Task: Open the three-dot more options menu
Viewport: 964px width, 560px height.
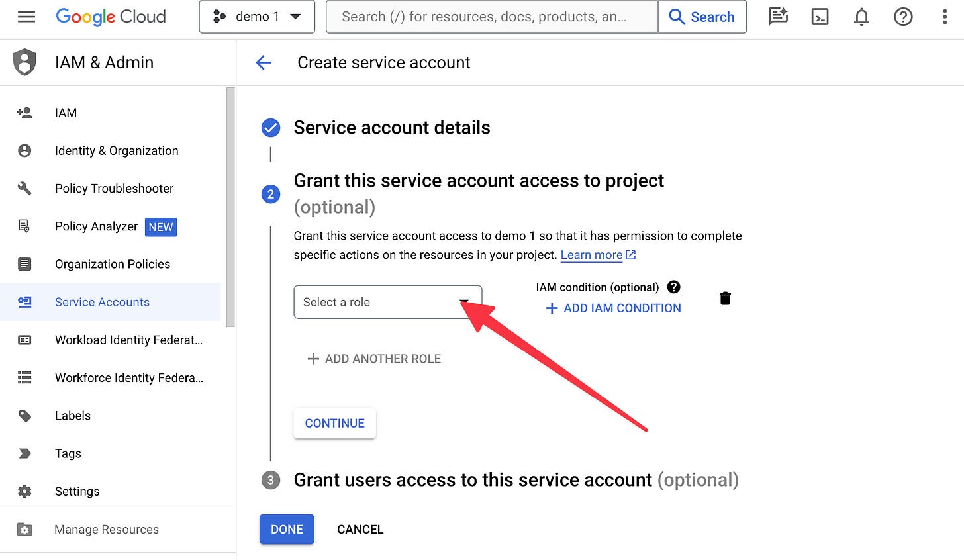Action: (945, 17)
